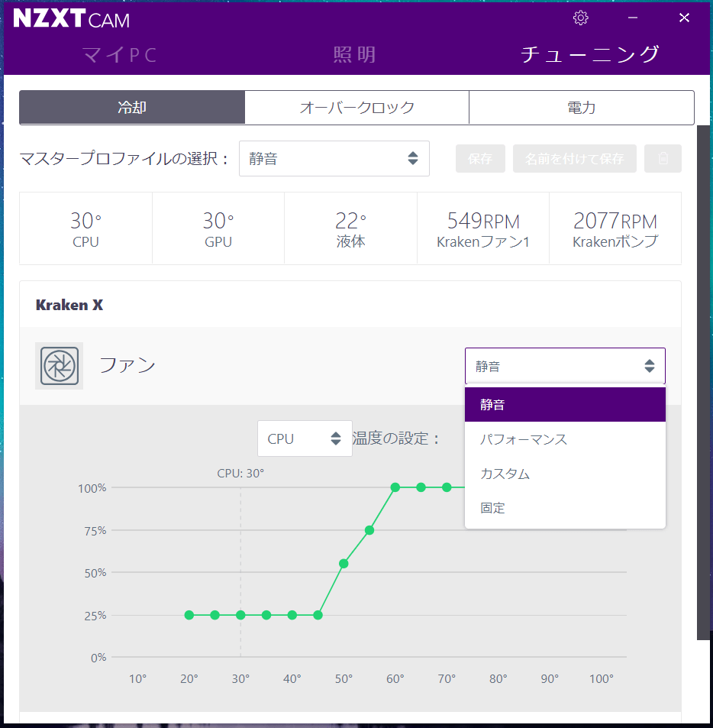Choose 固定 from the fan profile list

(x=565, y=508)
